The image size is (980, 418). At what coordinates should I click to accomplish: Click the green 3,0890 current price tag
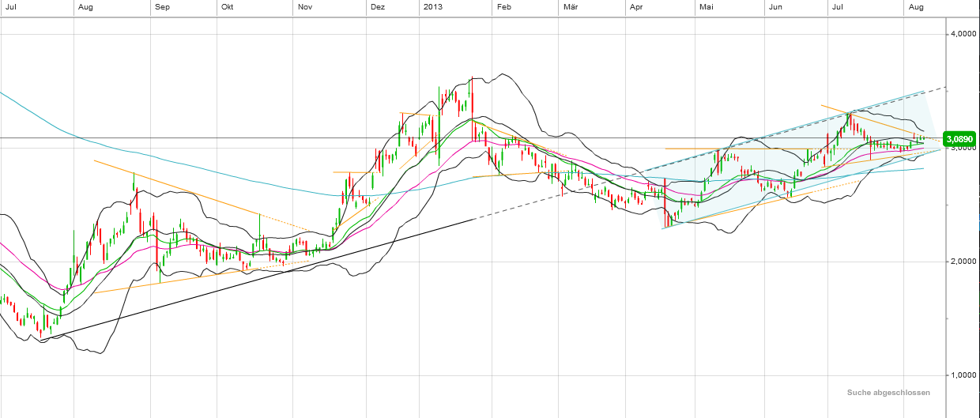(960, 139)
